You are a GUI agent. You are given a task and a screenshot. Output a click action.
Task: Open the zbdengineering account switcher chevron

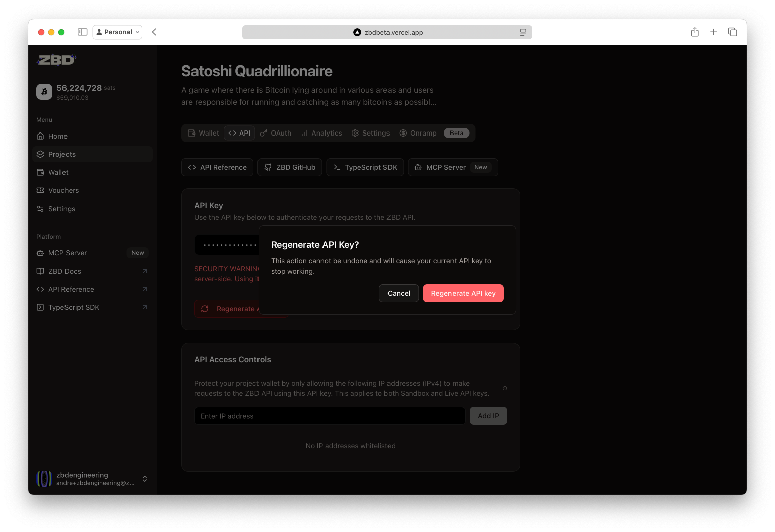(x=145, y=479)
